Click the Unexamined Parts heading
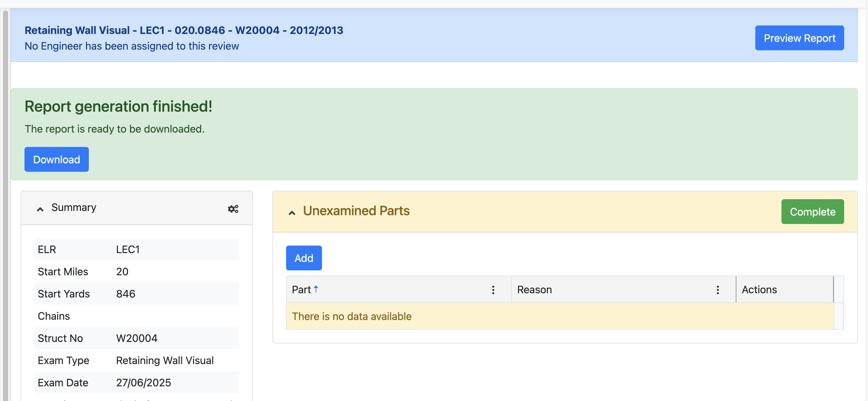The image size is (868, 401). click(356, 211)
